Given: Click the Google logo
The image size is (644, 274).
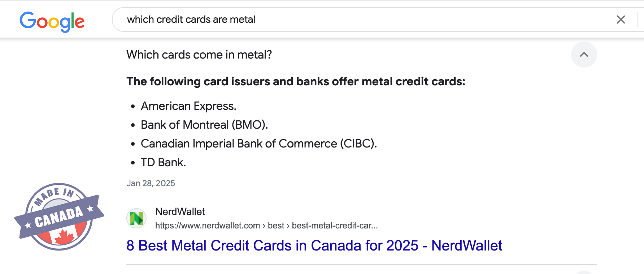Looking at the screenshot, I should (52, 21).
